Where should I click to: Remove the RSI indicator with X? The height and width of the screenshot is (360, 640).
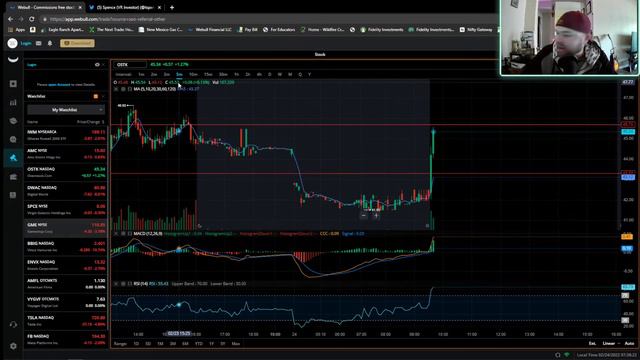coord(116,284)
